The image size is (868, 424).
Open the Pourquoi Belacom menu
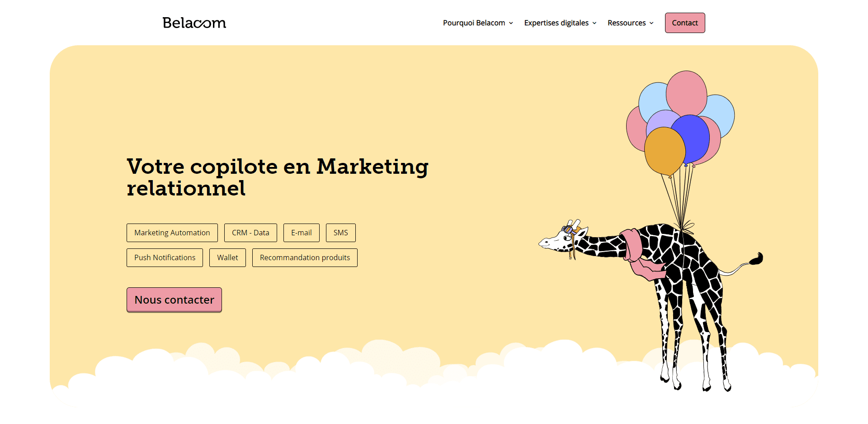coord(478,23)
